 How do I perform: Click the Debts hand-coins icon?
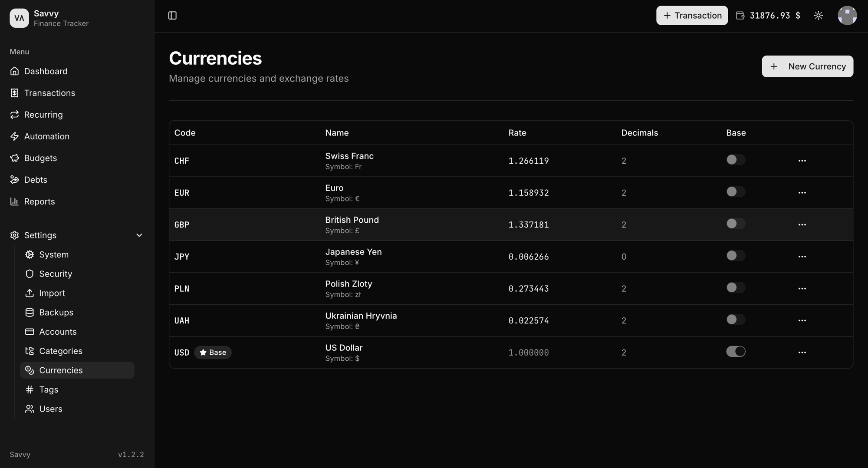pyautogui.click(x=15, y=180)
